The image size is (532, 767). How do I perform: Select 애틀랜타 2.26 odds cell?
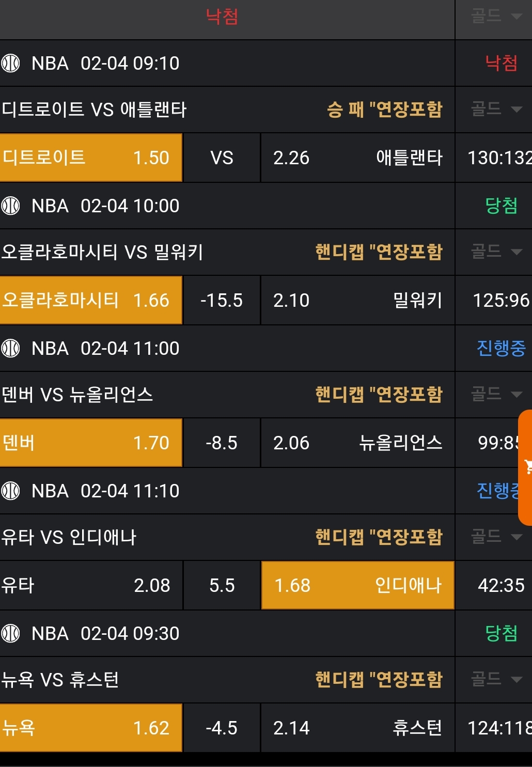tap(357, 158)
